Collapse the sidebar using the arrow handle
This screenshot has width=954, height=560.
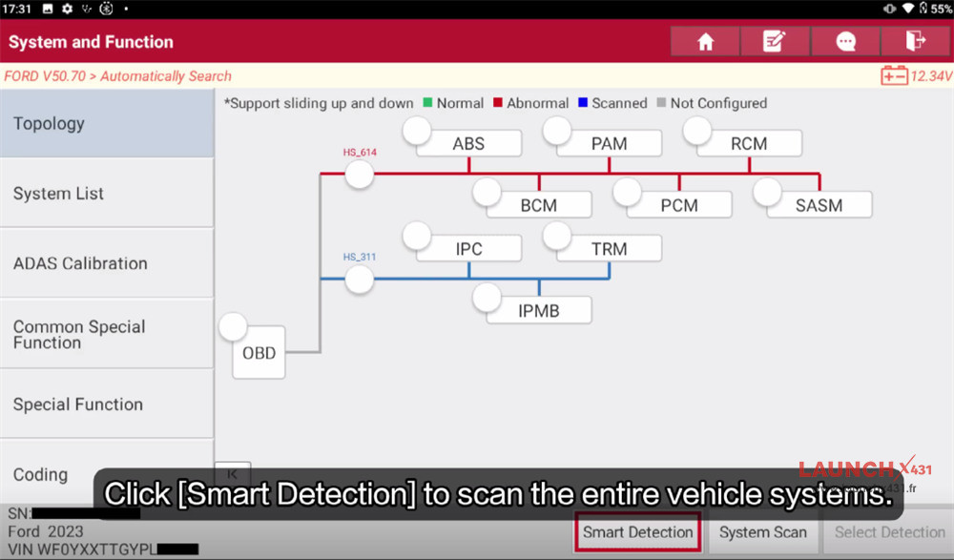coord(233,473)
